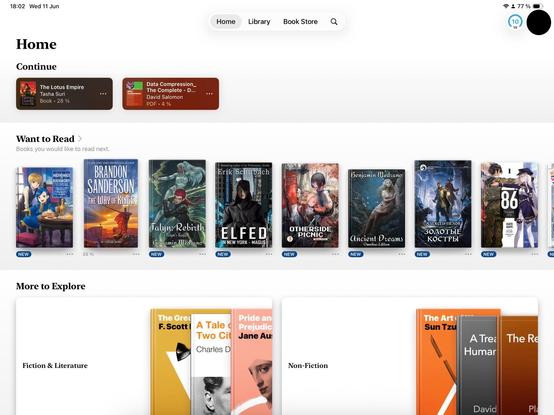Open the Want to Read heading
The image size is (554, 415).
point(45,139)
